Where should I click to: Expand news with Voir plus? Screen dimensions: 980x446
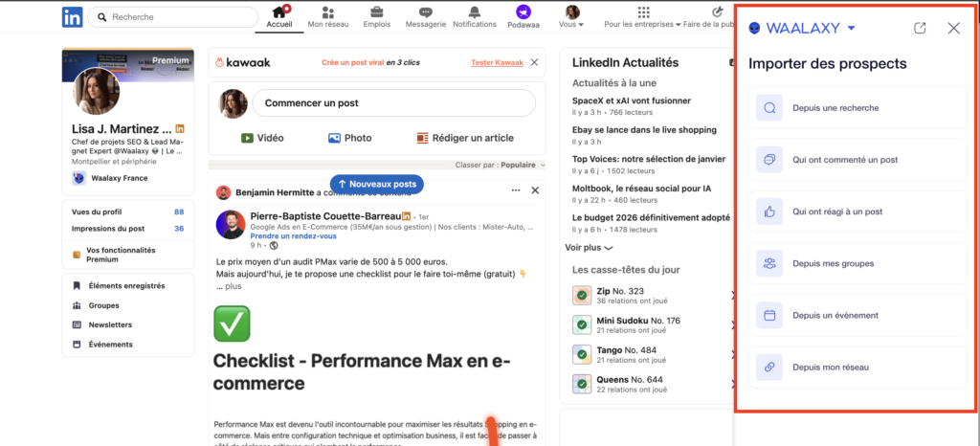point(589,247)
